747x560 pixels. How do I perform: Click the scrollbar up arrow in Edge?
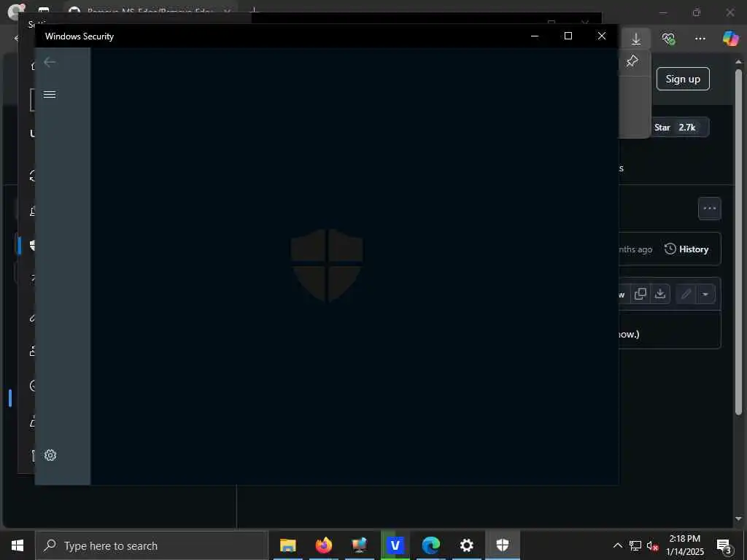click(738, 62)
